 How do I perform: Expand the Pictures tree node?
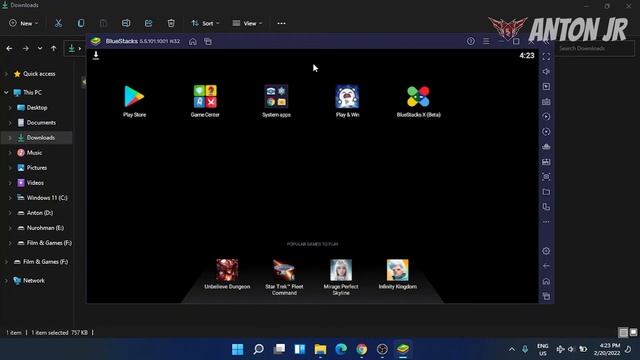(10, 168)
